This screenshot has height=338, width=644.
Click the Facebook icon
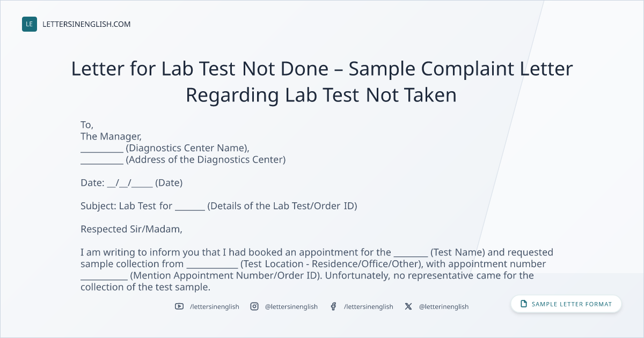[333, 306]
